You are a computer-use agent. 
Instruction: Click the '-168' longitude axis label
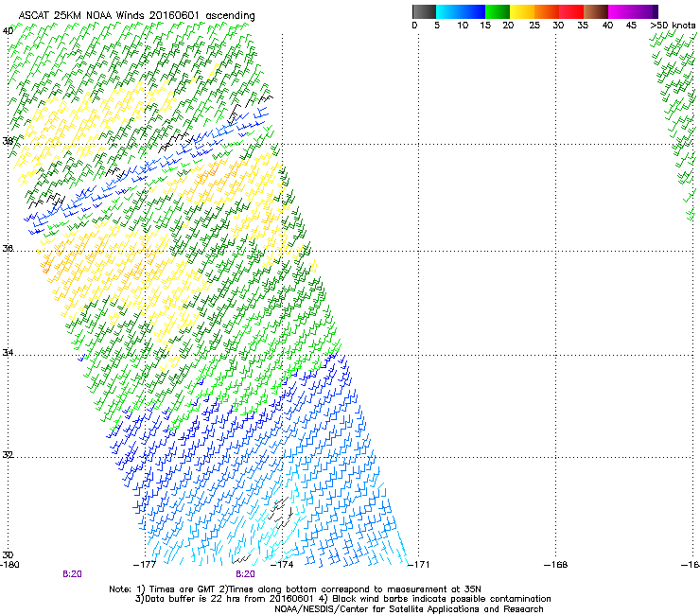(556, 565)
